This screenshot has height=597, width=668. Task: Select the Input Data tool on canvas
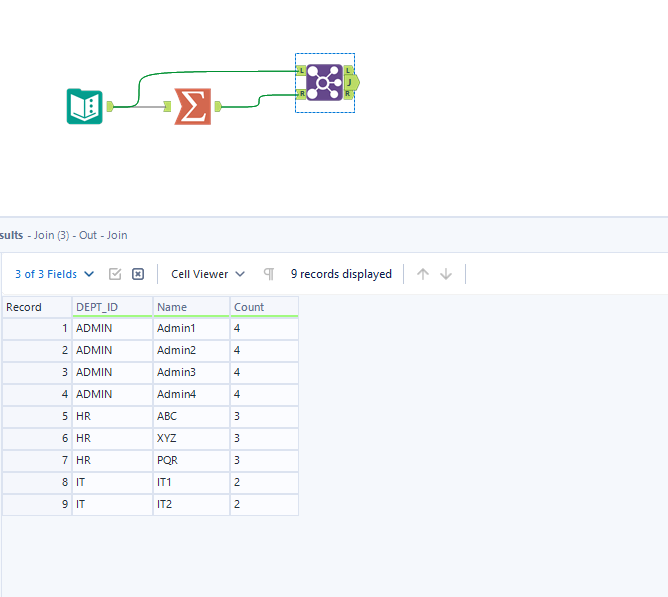click(84, 107)
